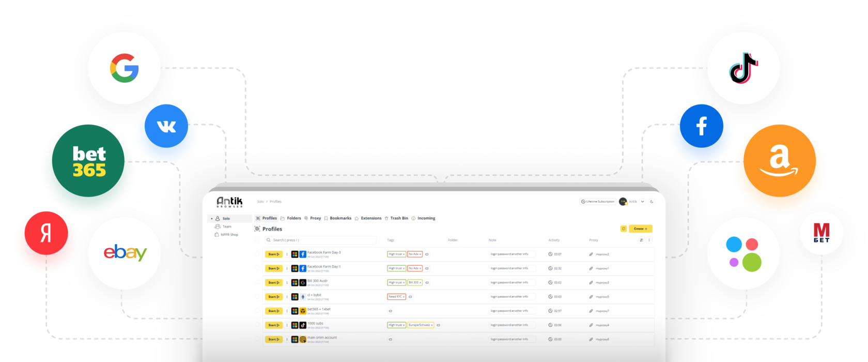Click the activity clock icon showing 02:32

click(550, 268)
